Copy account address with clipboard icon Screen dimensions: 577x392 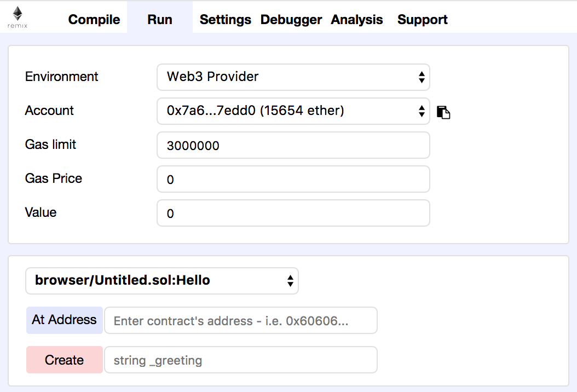443,112
